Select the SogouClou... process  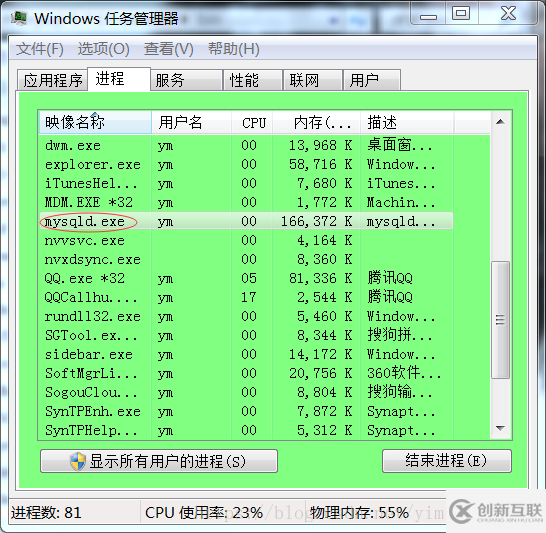[246, 392]
